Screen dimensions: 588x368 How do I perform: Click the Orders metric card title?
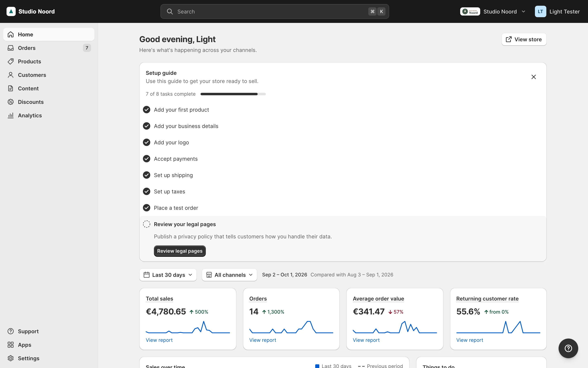[x=258, y=299]
